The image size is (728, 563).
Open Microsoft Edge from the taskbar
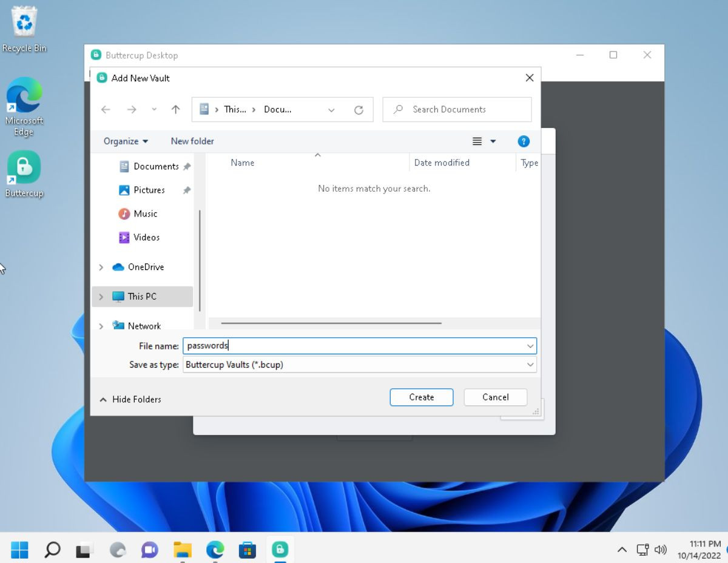tap(215, 550)
